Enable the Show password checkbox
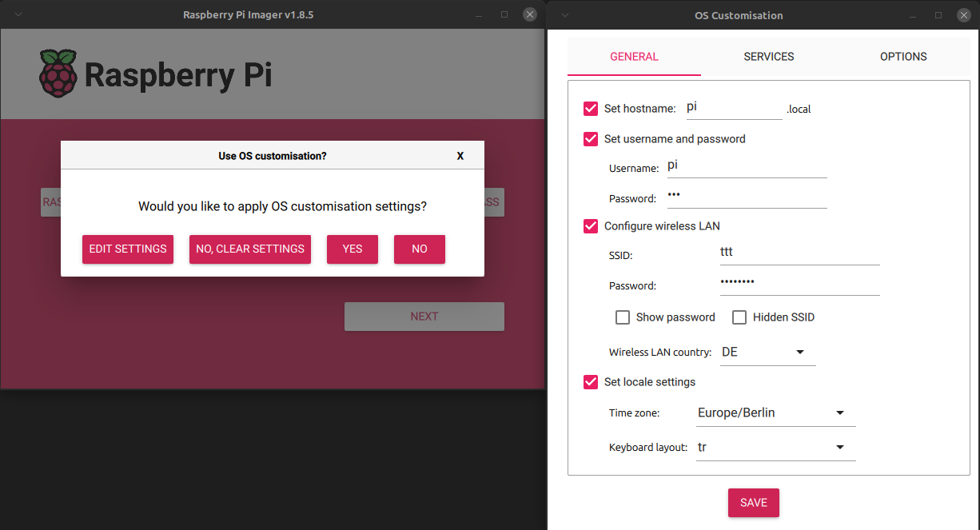The width and height of the screenshot is (980, 530). point(623,317)
